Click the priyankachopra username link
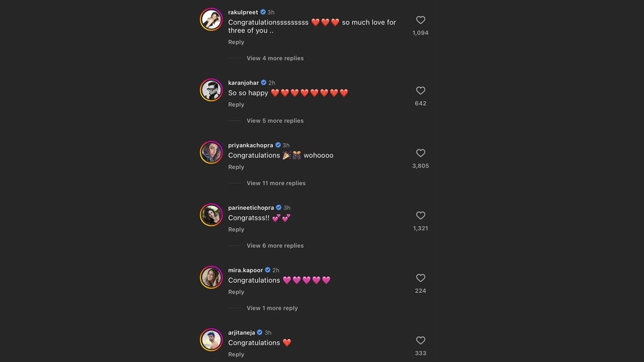Screen dimensions: 644x362 (x=251, y=145)
